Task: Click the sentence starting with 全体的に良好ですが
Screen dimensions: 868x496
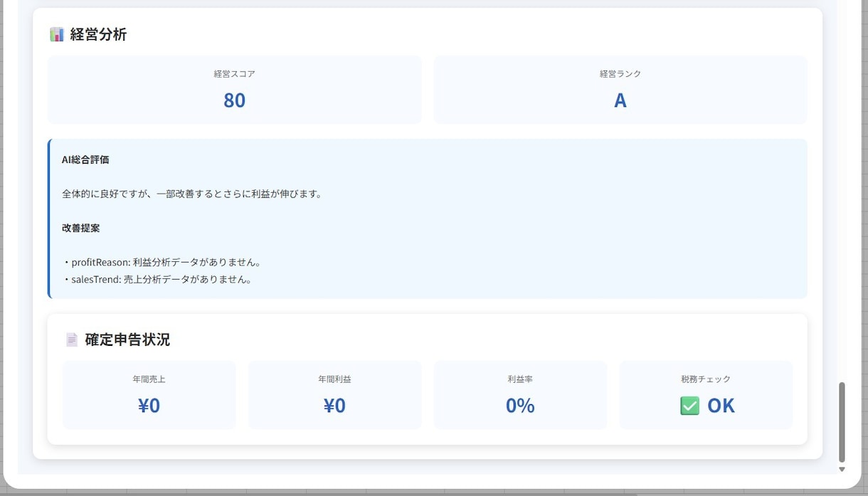Action: tap(192, 194)
